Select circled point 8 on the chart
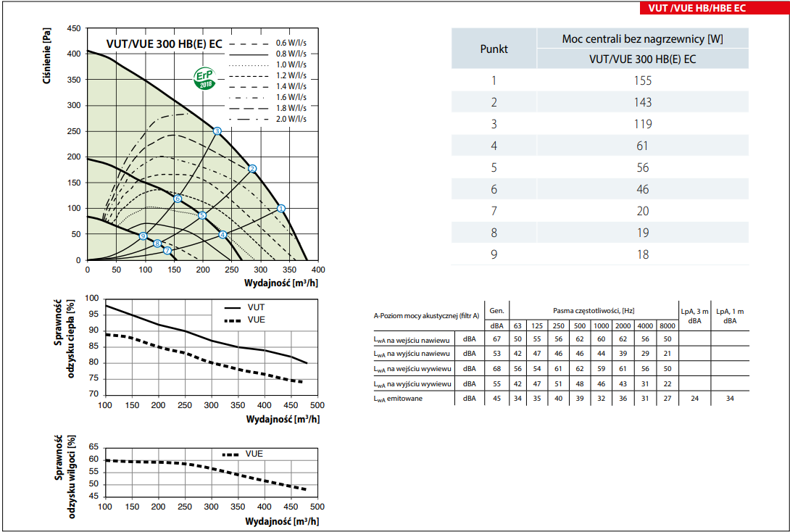Viewport: 790px width, 532px height. pos(157,244)
